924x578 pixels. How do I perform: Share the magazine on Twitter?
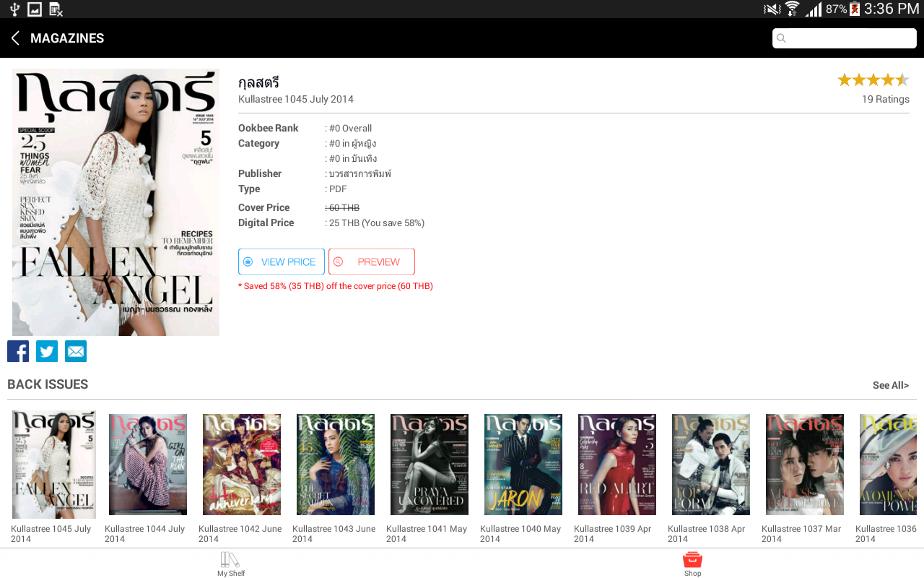tap(47, 351)
